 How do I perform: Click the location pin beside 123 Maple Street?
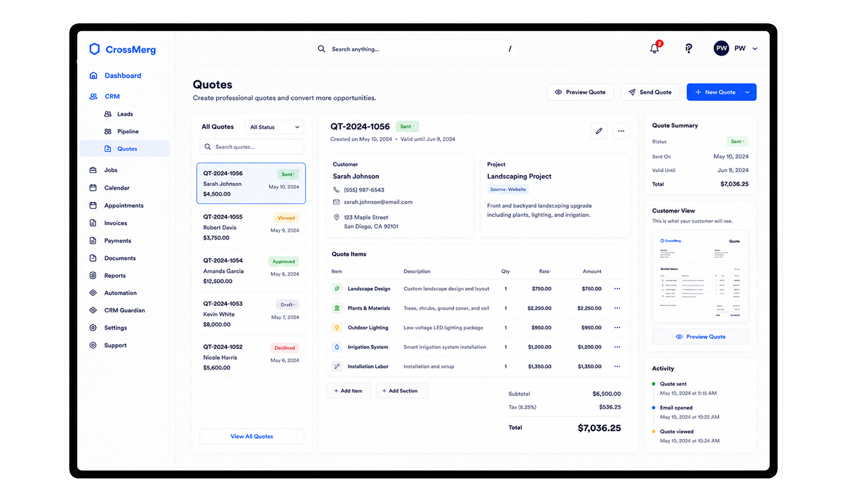[x=336, y=217]
